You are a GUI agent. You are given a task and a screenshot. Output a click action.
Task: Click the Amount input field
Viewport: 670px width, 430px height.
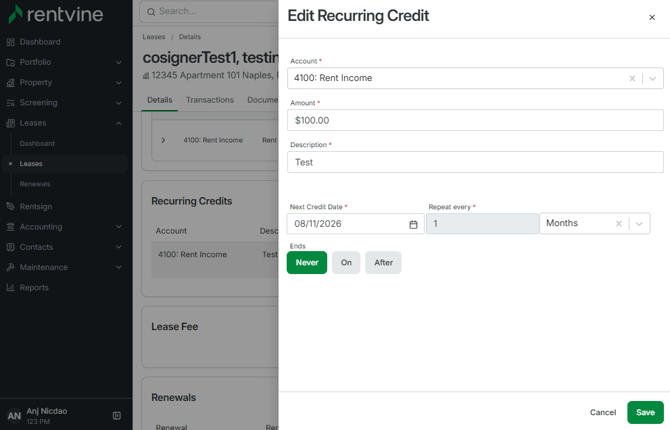(475, 120)
